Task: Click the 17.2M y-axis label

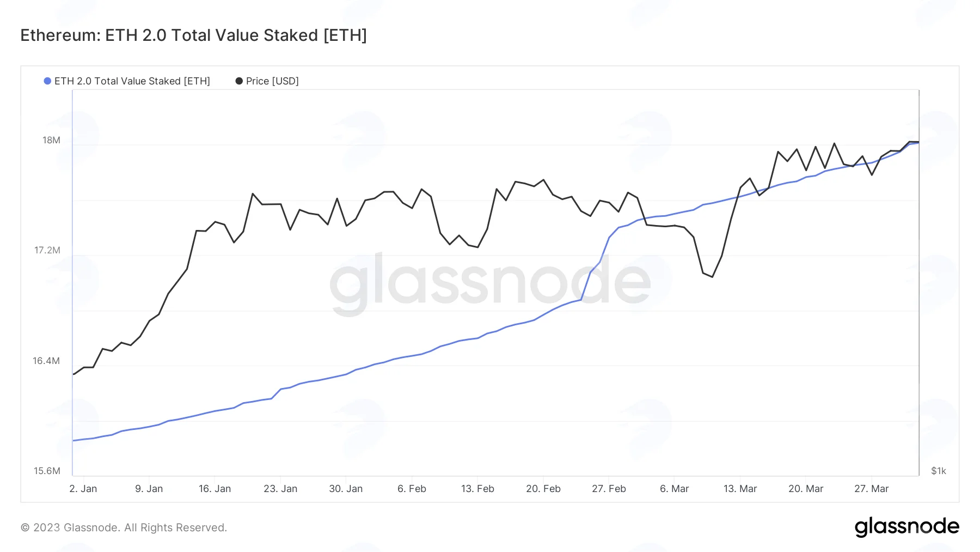Action: [47, 251]
